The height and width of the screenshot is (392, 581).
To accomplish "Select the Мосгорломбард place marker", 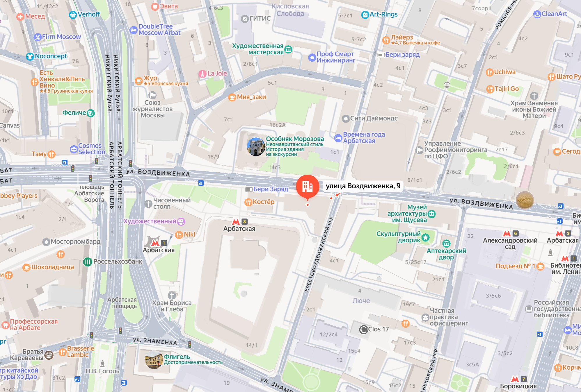I will [46, 242].
